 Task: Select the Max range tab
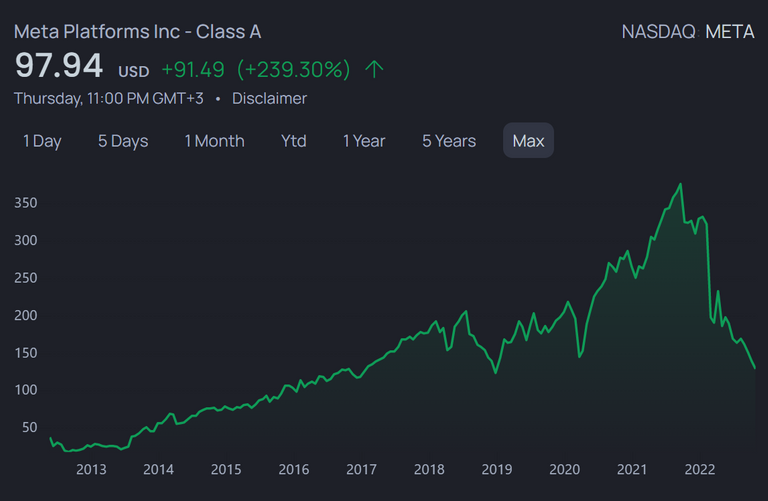point(528,141)
